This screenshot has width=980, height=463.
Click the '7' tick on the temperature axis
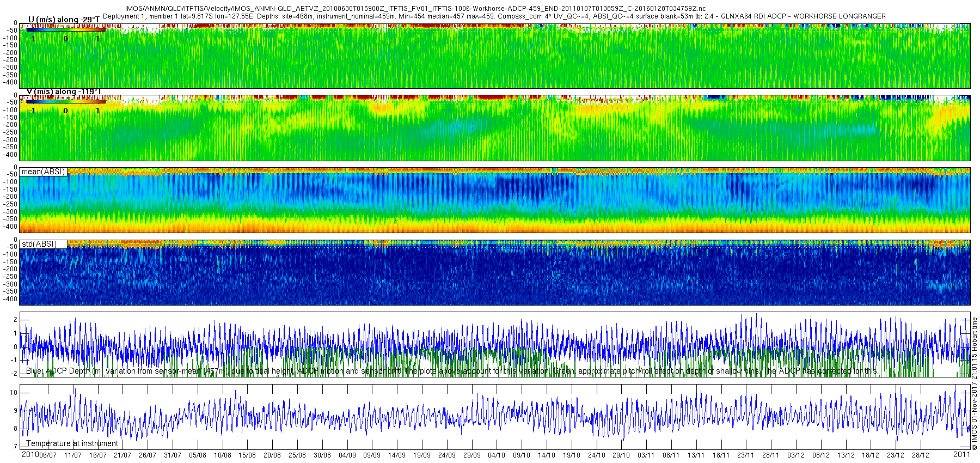[x=15, y=447]
